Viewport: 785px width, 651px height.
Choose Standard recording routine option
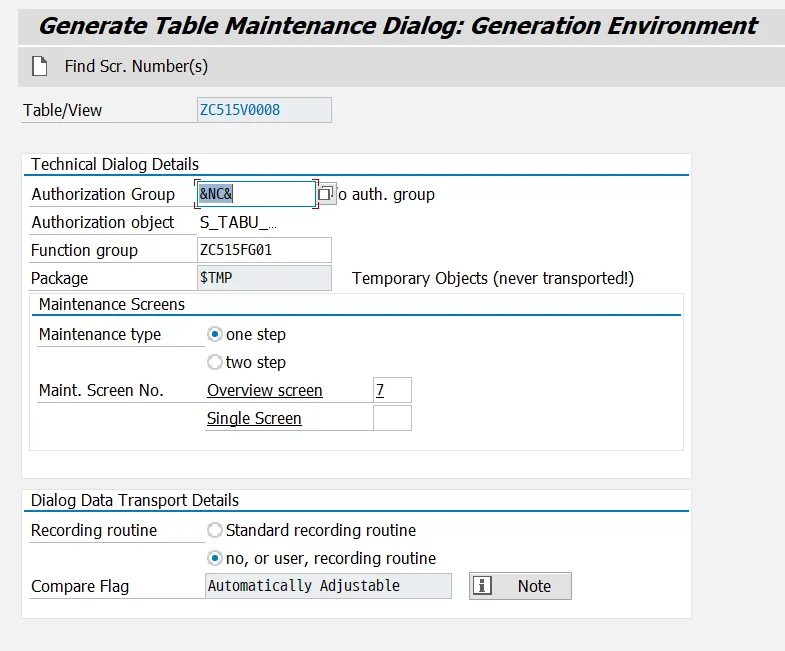pos(215,530)
